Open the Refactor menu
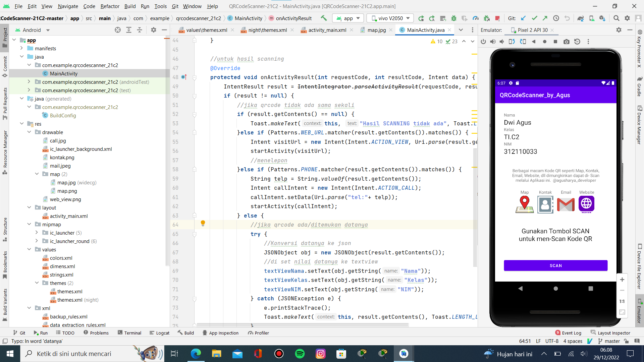The image size is (644, 362). tap(110, 6)
